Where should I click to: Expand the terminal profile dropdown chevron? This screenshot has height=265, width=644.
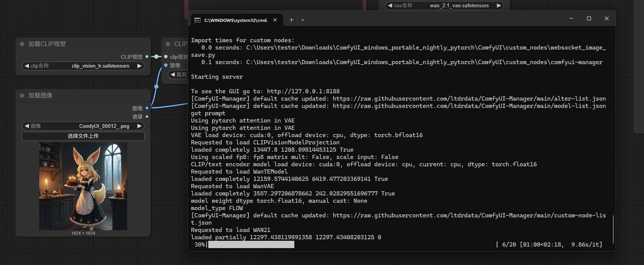[x=303, y=20]
